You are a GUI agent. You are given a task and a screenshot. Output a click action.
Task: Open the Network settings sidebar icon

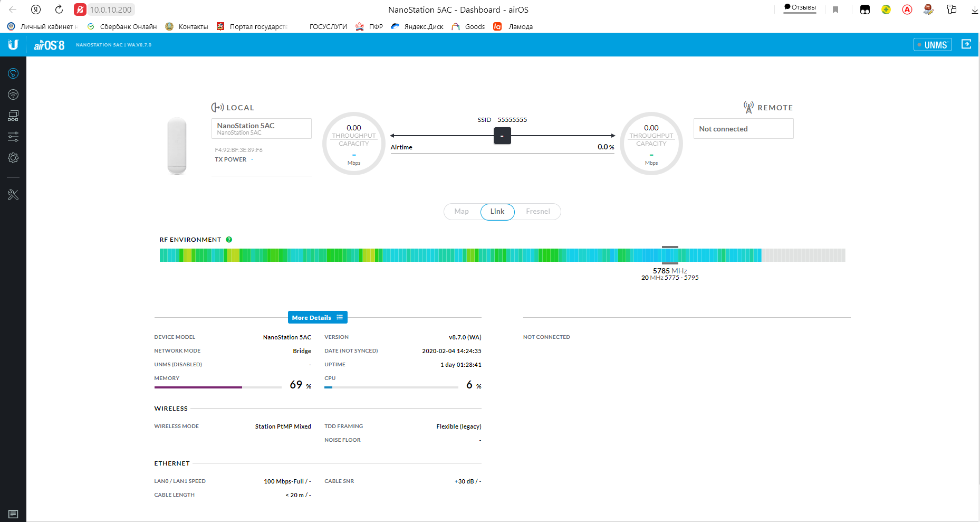click(x=13, y=116)
